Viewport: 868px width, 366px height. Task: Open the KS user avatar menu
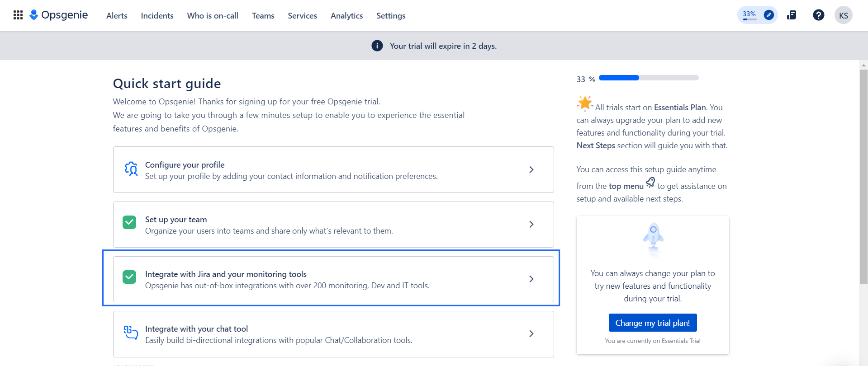point(843,15)
